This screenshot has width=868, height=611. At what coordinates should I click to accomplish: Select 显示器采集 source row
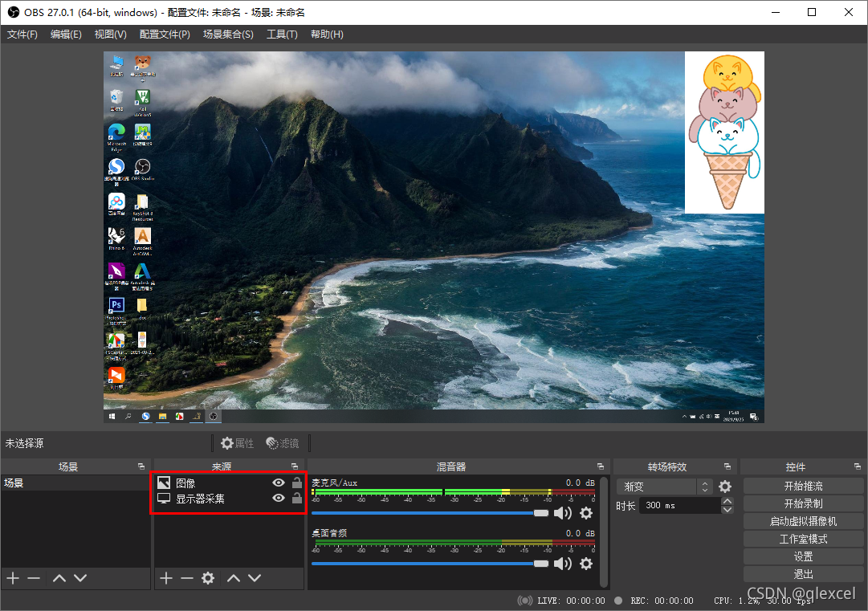pyautogui.click(x=227, y=498)
